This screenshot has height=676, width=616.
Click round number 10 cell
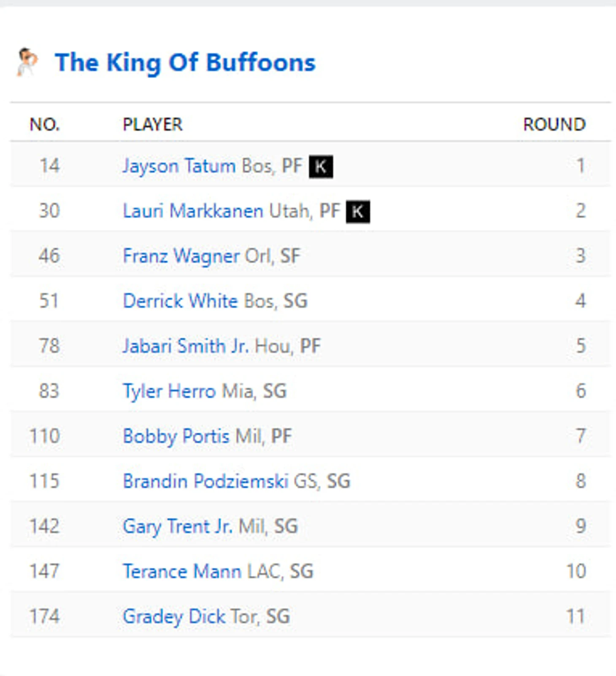[x=576, y=571]
